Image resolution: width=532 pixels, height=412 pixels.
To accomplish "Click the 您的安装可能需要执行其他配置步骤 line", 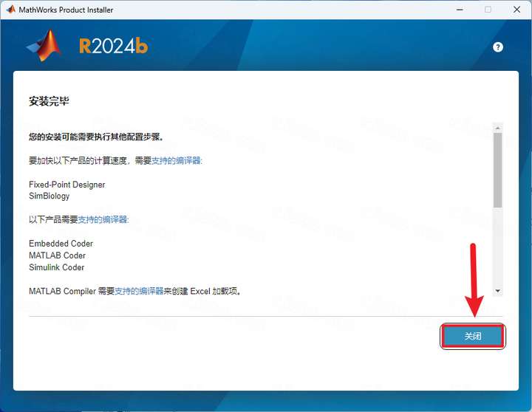I will 96,137.
